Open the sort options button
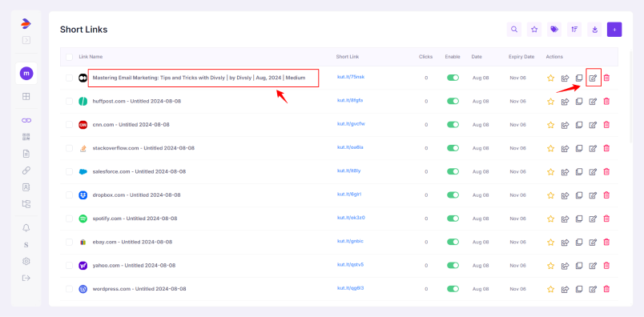This screenshot has width=644, height=317. (x=574, y=30)
